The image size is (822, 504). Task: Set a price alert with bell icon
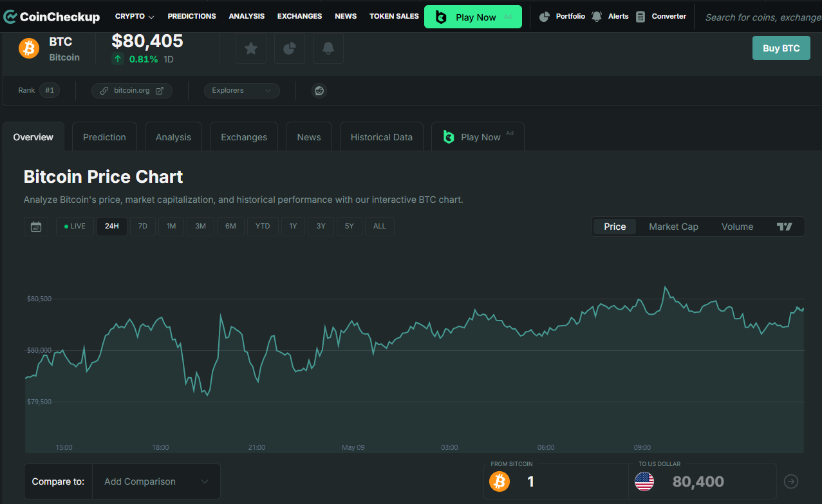pyautogui.click(x=328, y=48)
